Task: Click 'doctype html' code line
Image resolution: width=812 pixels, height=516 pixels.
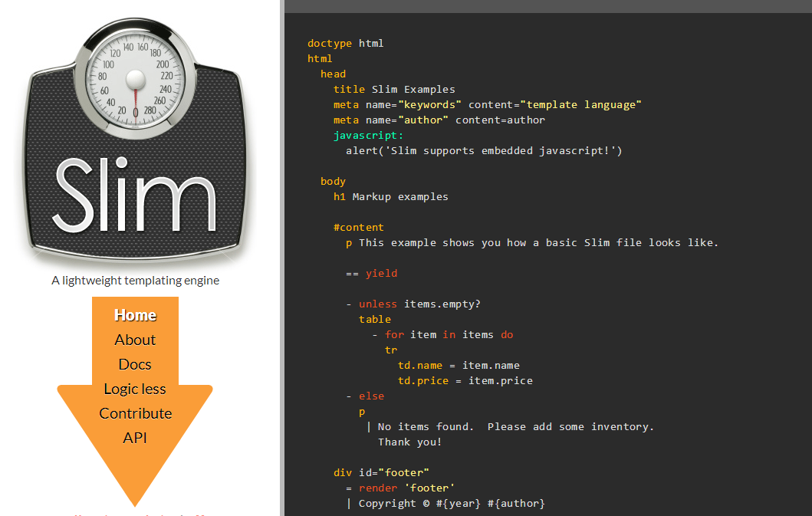Action: [x=345, y=44]
